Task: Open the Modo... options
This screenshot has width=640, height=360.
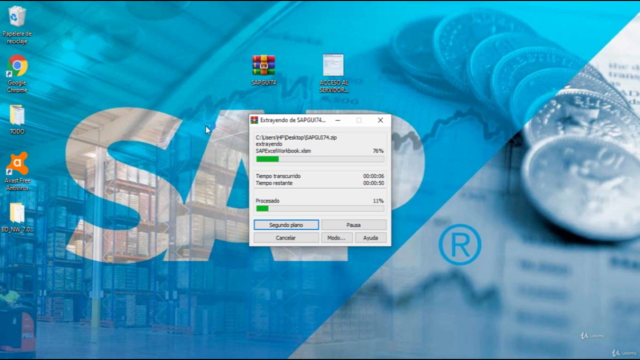Action: [336, 238]
